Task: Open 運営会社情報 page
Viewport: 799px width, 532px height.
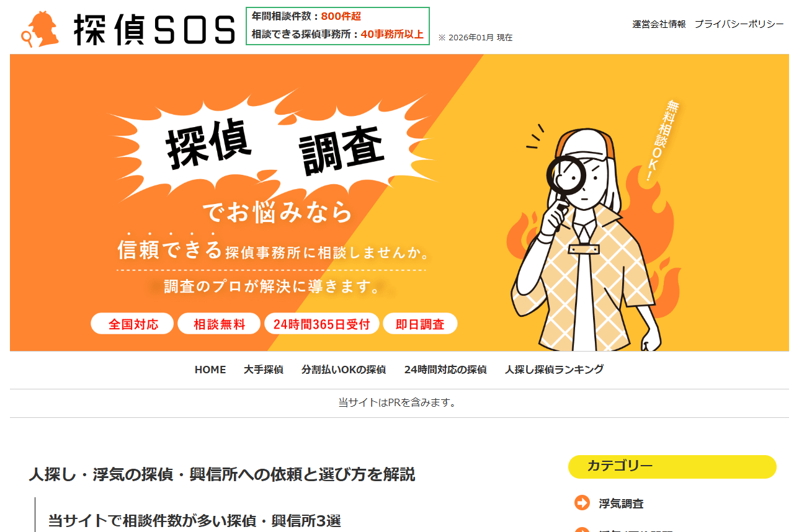Action: tap(659, 24)
